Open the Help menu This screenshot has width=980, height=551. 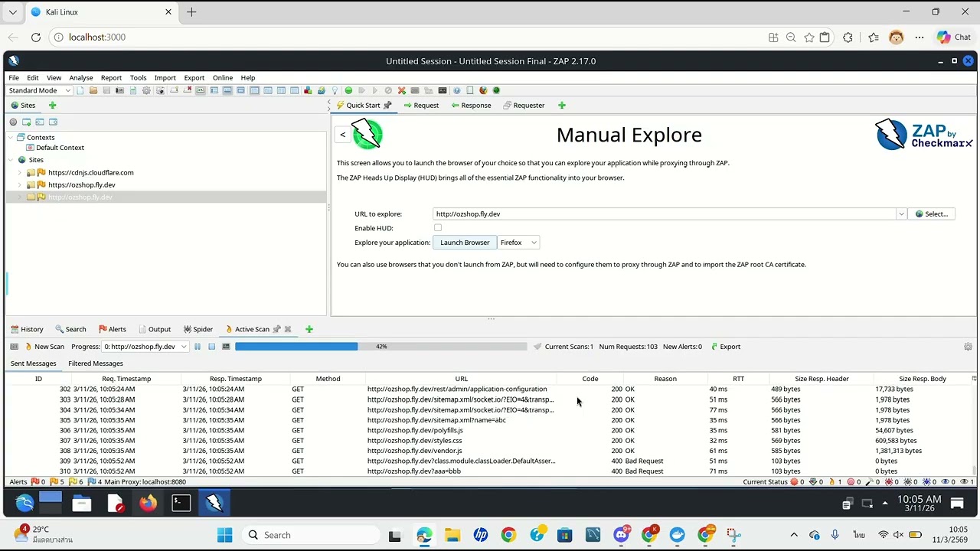pyautogui.click(x=248, y=78)
